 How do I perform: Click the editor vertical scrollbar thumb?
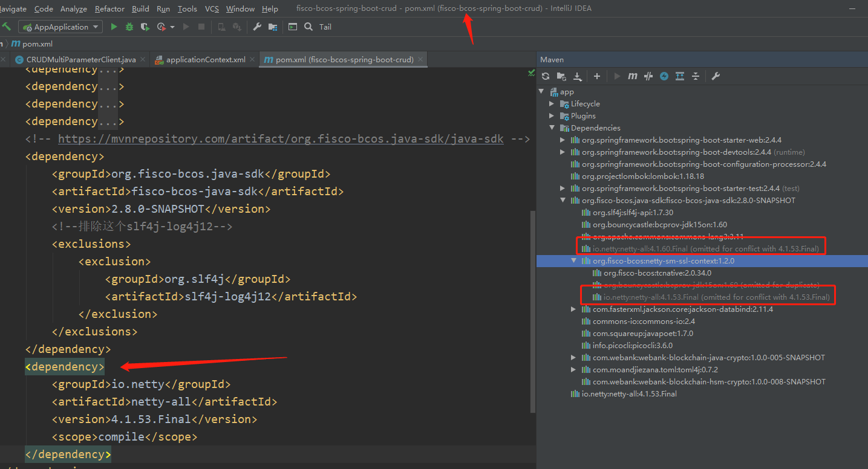[532, 311]
